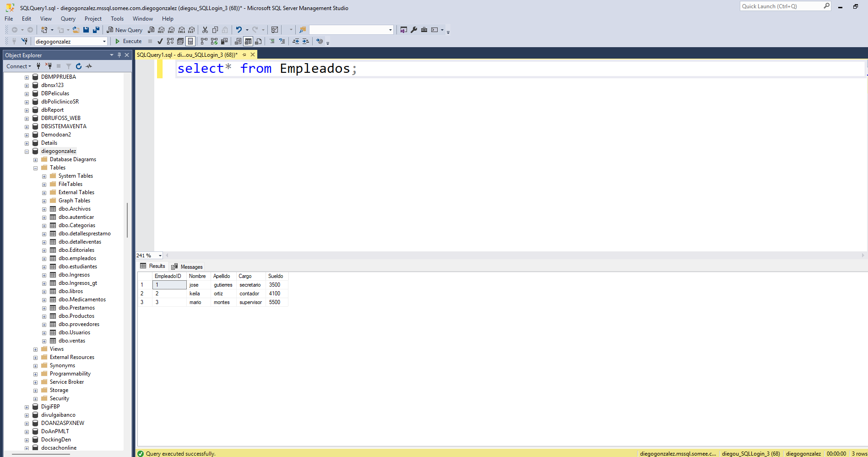Switch to the Messages tab

click(187, 267)
